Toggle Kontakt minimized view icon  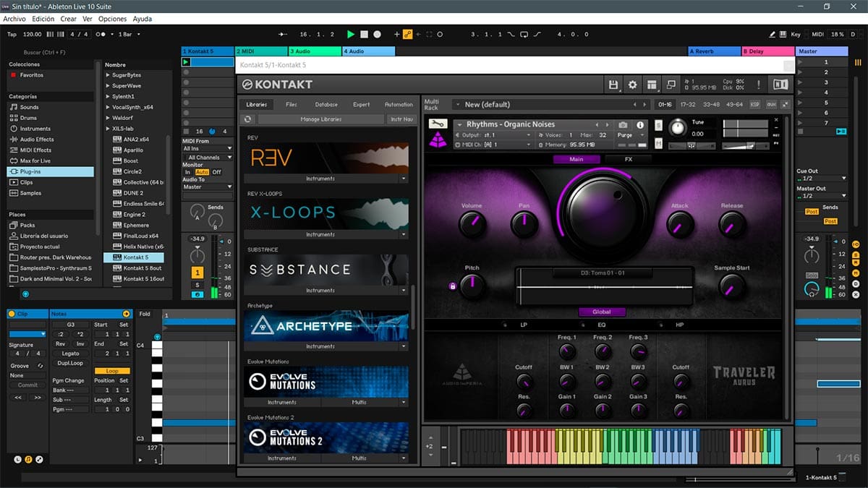tap(671, 85)
